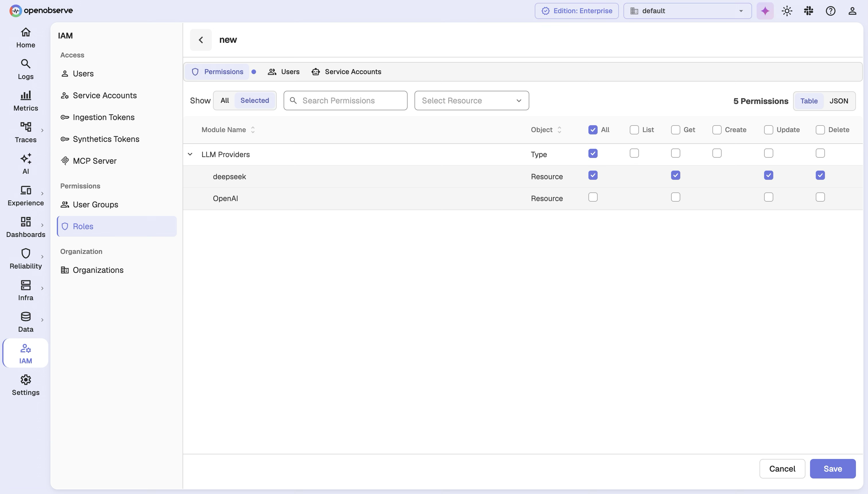The height and width of the screenshot is (494, 868).
Task: Open the Select Resource dropdown
Action: [472, 101]
